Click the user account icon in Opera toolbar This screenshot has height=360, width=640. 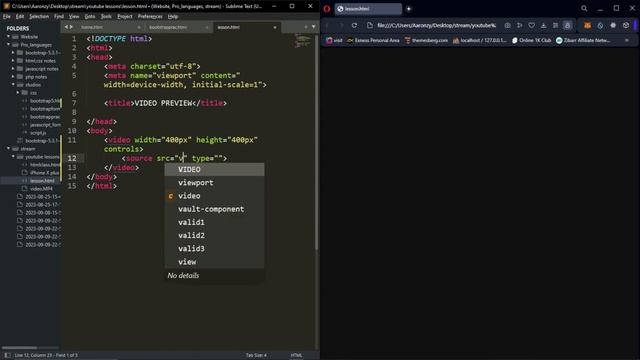click(567, 25)
